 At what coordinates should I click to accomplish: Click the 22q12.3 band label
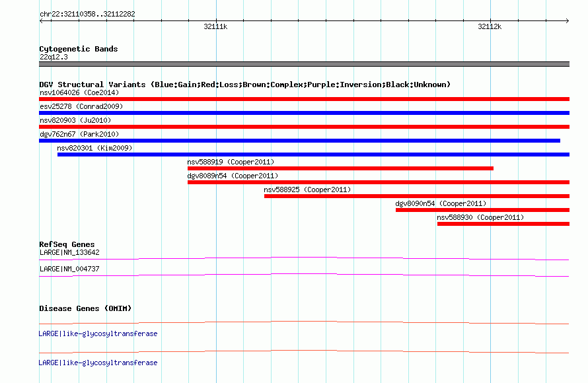(x=54, y=57)
